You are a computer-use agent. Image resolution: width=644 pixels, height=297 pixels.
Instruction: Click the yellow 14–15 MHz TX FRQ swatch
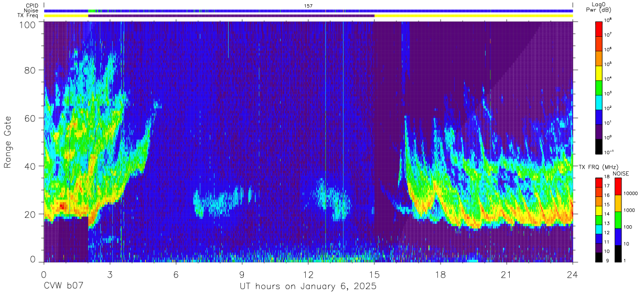[599, 210]
